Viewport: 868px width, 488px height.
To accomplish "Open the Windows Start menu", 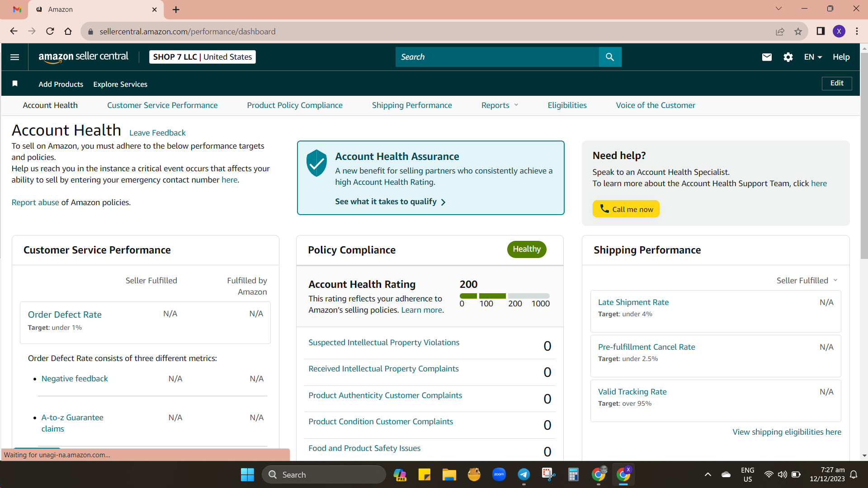I will [247, 474].
